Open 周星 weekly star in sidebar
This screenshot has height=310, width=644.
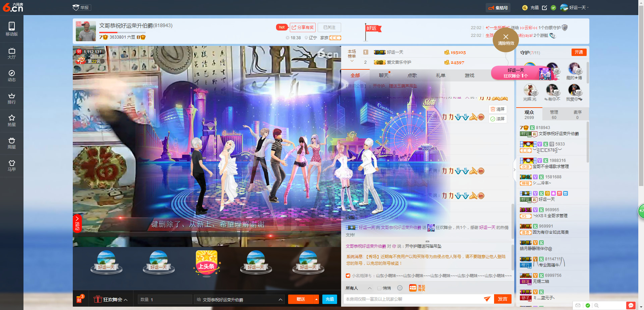point(12,143)
